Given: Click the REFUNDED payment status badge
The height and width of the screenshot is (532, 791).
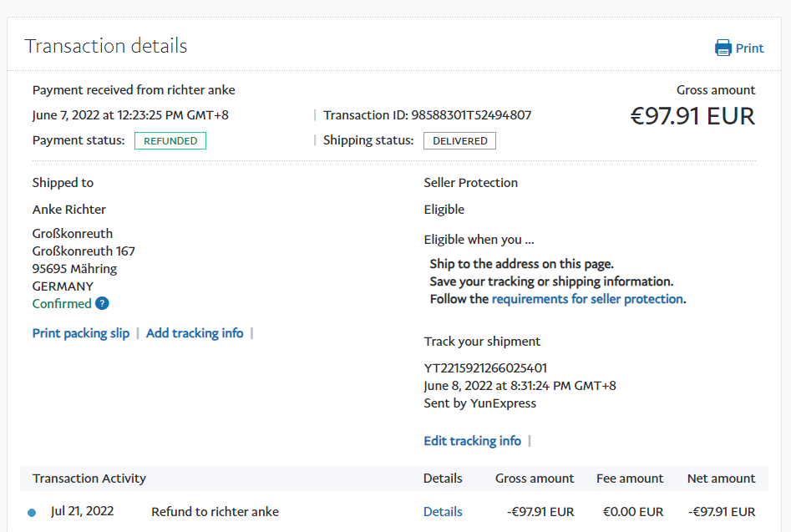Looking at the screenshot, I should point(170,141).
